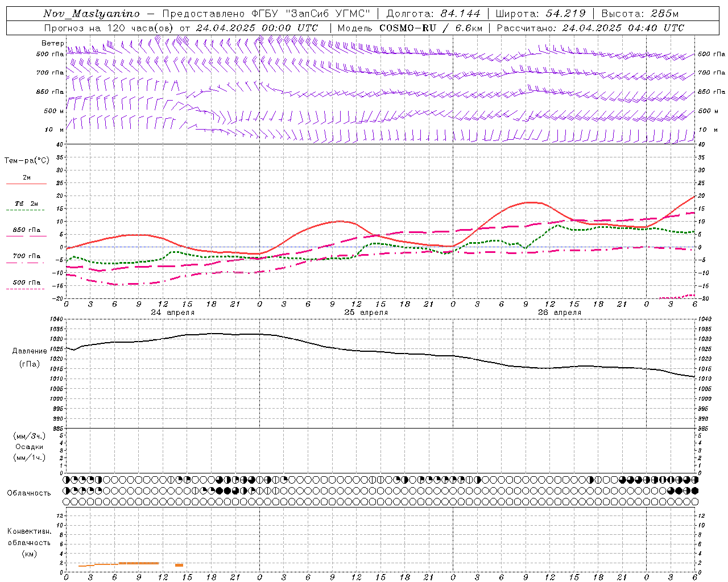The width and height of the screenshot is (728, 582).
Task: Click the forecast start 24.04.2025 00:00 UTC
Action: coord(257,28)
